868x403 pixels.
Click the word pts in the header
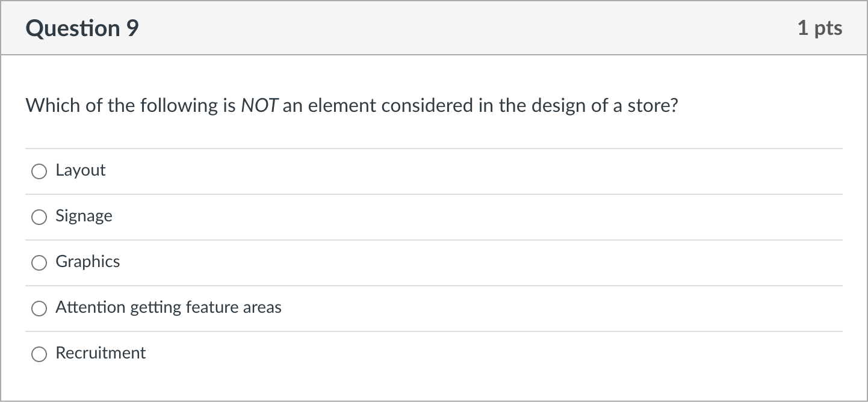(x=828, y=28)
